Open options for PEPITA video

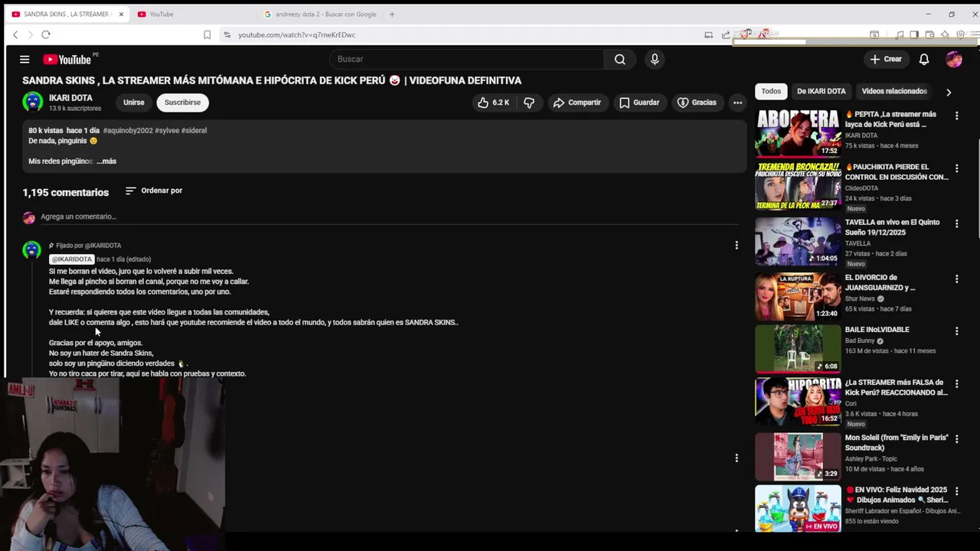pos(956,116)
